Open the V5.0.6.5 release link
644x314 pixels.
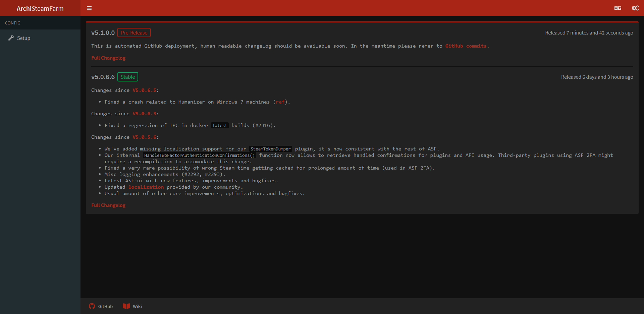tap(144, 90)
